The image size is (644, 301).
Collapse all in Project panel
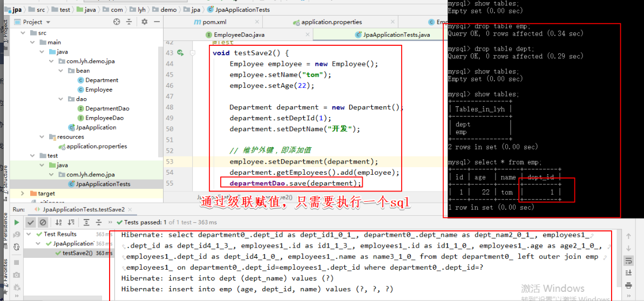(x=130, y=22)
